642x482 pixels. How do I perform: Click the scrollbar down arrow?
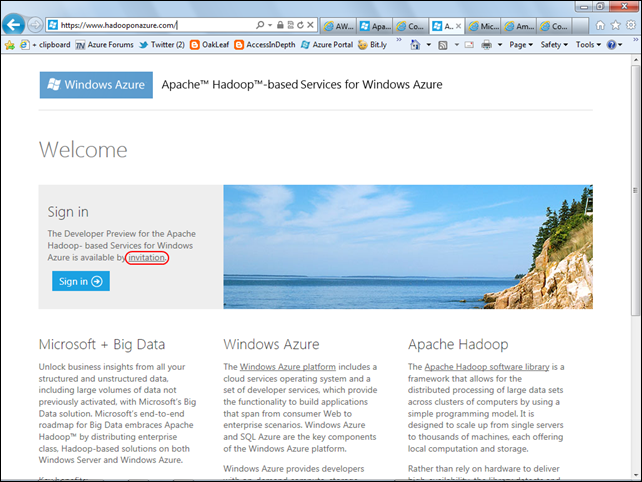[635, 475]
